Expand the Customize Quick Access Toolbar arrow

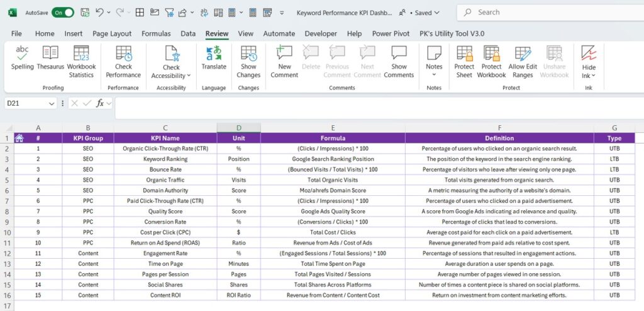click(282, 13)
